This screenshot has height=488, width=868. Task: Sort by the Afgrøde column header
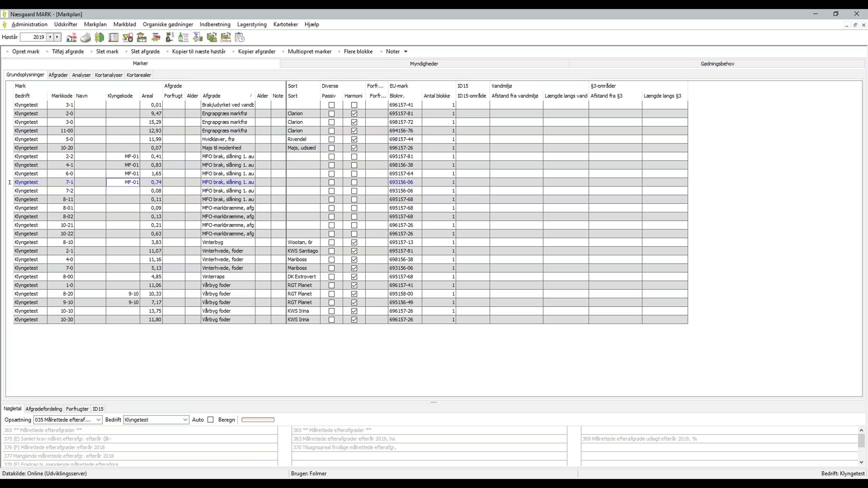(227, 96)
